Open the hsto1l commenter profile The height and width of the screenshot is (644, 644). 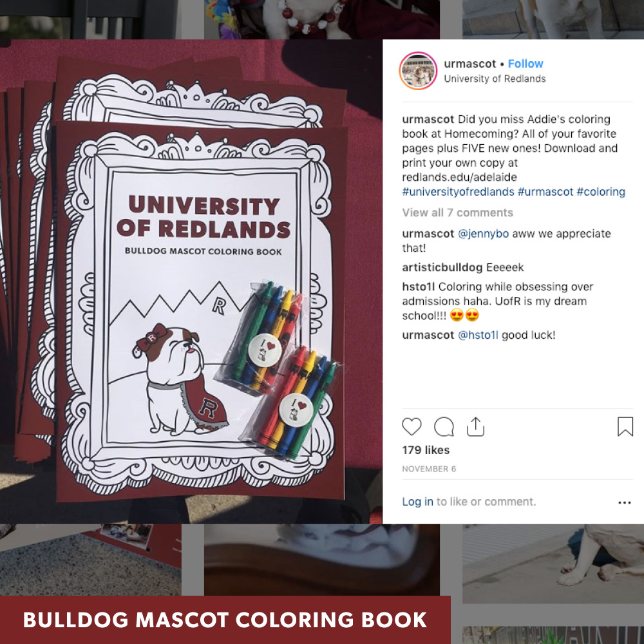coord(418,287)
